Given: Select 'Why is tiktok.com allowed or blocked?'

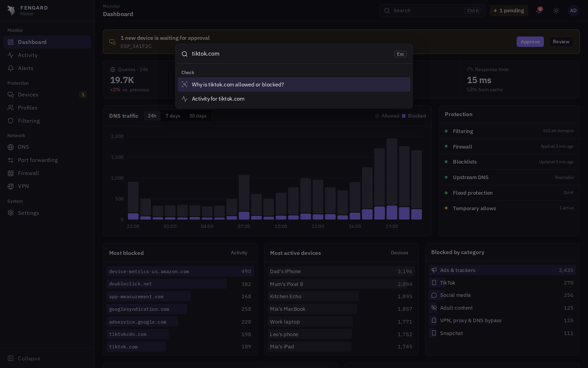Looking at the screenshot, I should coord(294,85).
